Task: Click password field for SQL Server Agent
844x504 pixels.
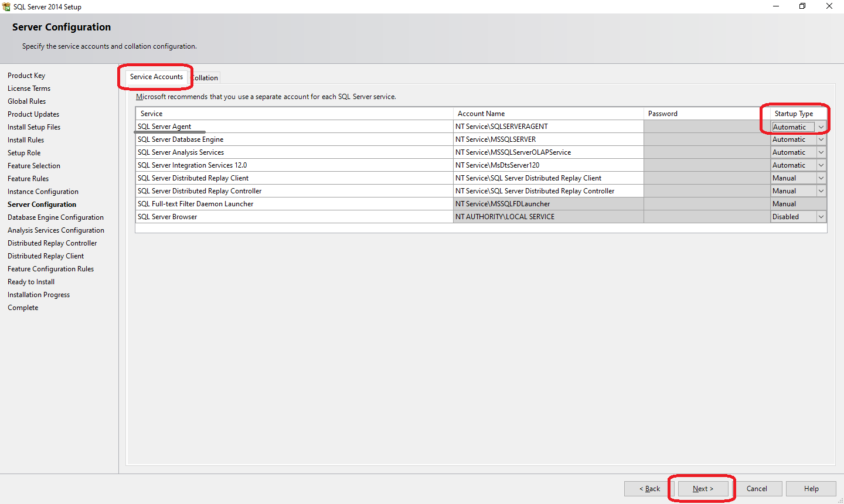Action: (707, 127)
